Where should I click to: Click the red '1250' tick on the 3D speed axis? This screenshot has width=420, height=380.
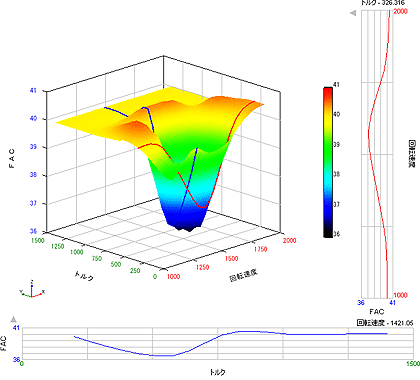(202, 267)
